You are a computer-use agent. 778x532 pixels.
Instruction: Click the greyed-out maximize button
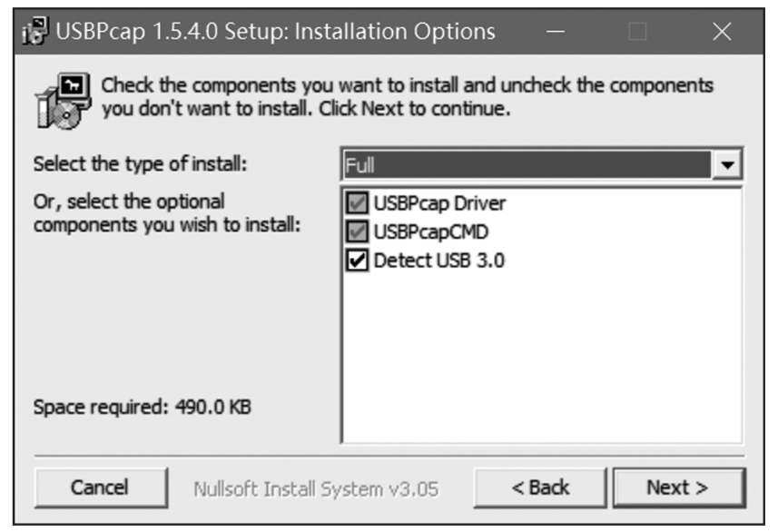click(x=638, y=33)
